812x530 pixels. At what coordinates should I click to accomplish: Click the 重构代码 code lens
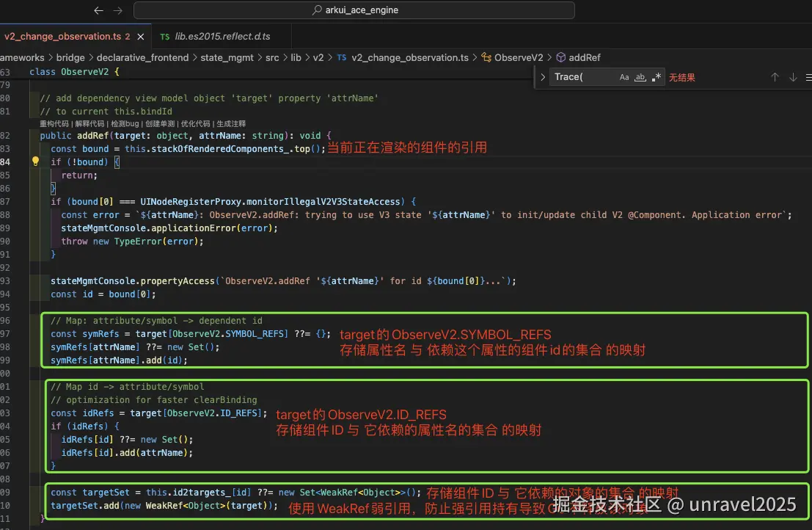click(x=54, y=124)
